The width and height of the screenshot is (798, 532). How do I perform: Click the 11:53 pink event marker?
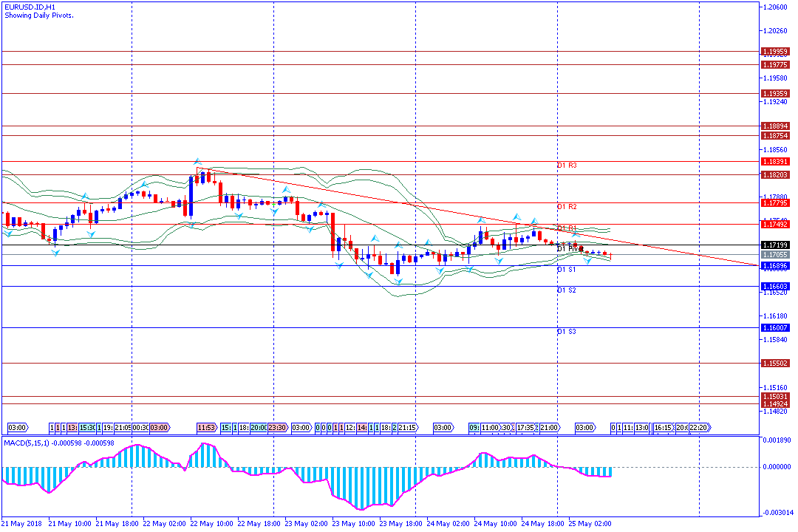click(x=206, y=428)
